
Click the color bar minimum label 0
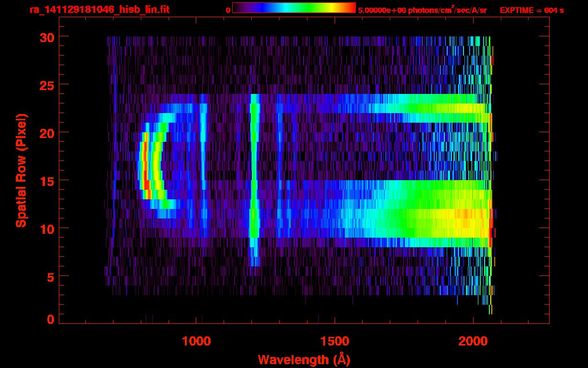click(228, 10)
